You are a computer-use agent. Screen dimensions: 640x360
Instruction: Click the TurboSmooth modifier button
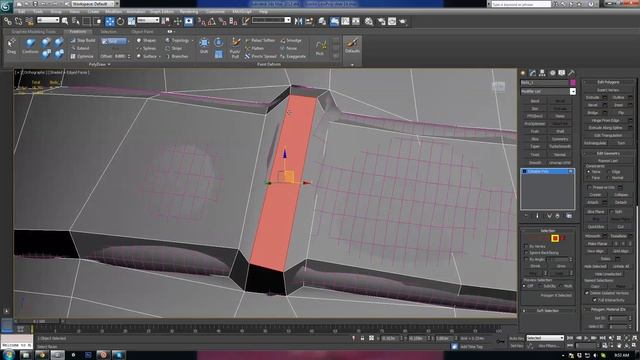pos(560,147)
